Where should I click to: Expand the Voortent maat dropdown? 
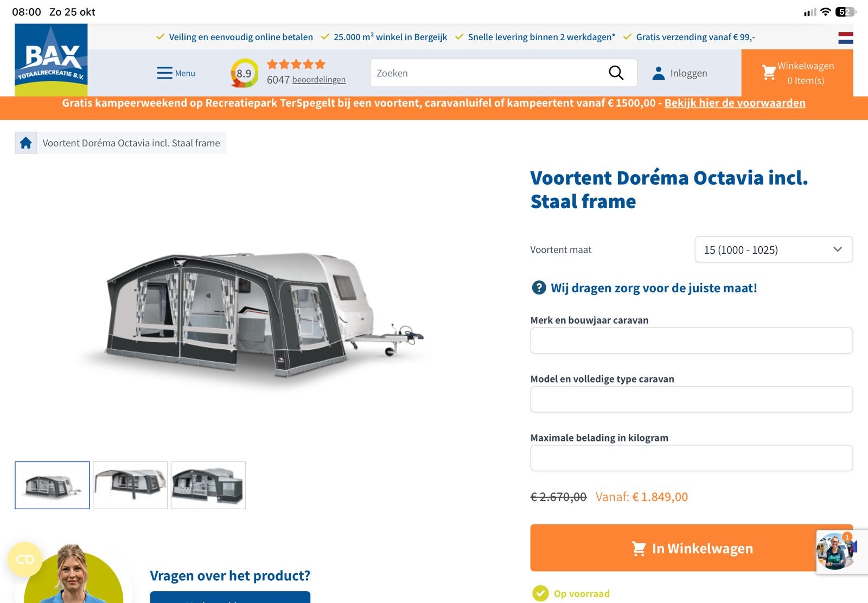[774, 249]
